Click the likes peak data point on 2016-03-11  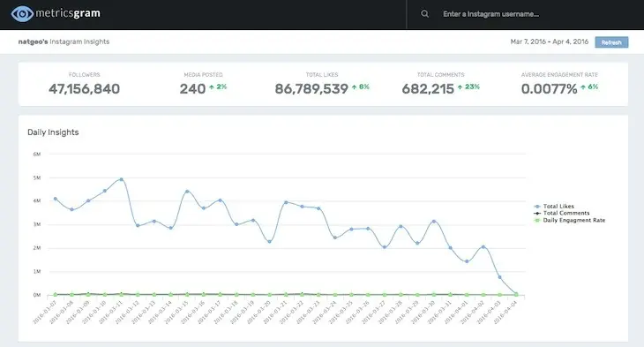121,179
